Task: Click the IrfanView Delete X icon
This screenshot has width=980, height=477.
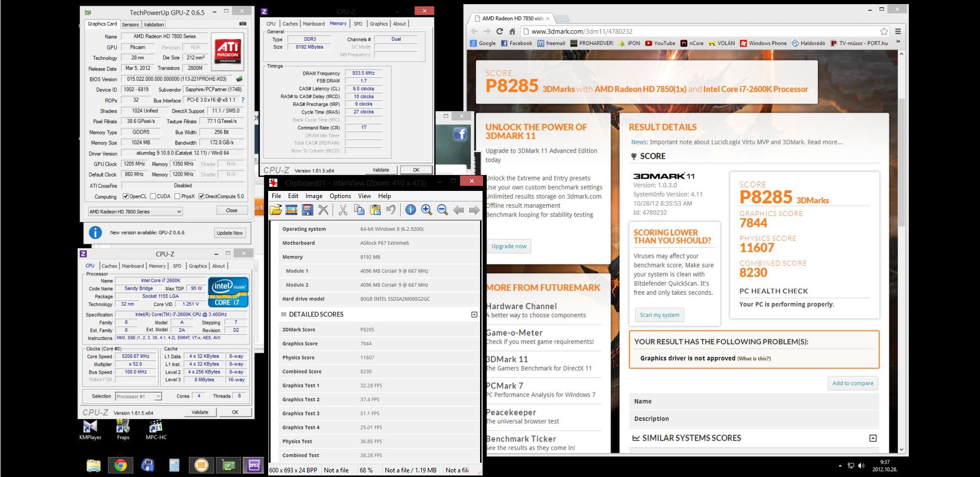Action: (323, 209)
